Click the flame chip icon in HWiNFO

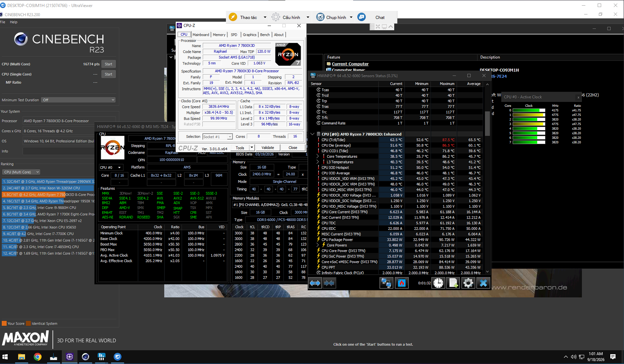point(402,283)
